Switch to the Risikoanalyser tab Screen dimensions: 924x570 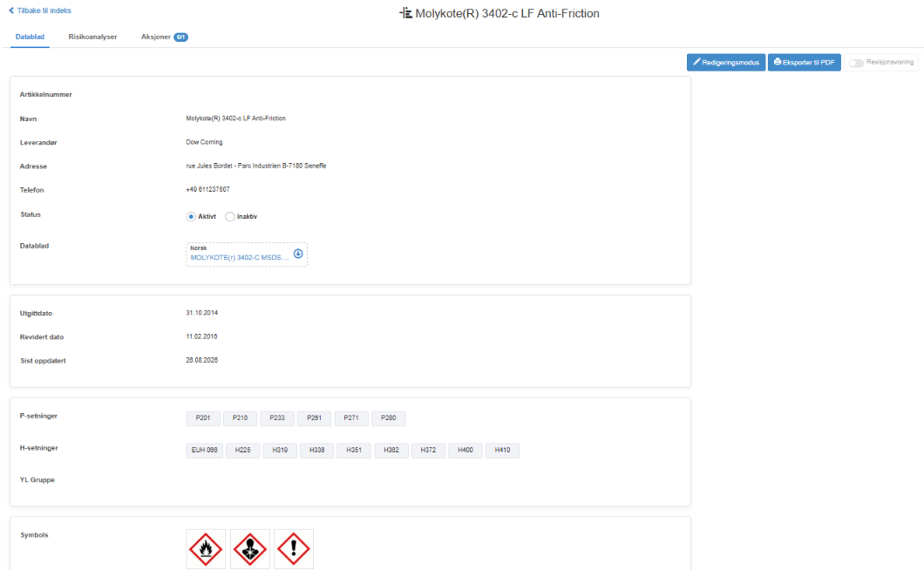(92, 37)
